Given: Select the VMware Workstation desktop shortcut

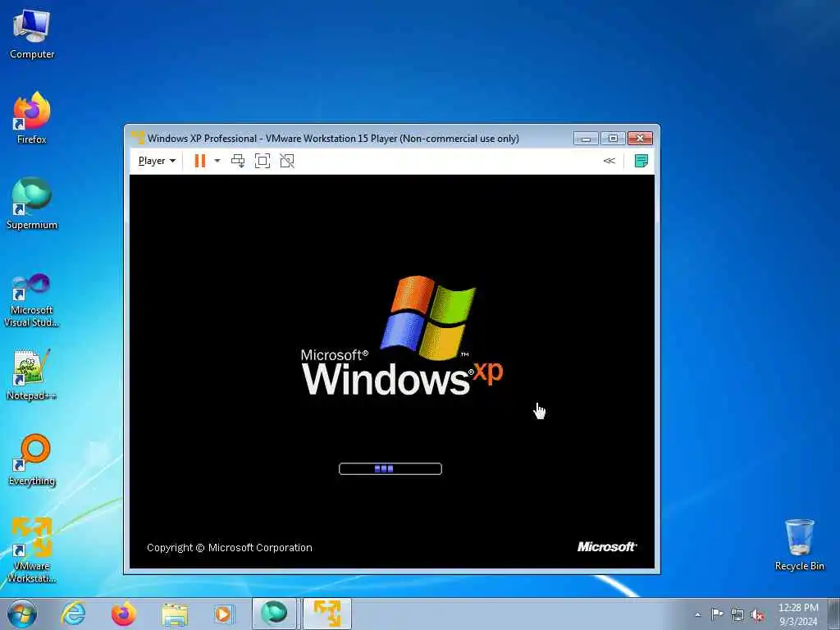Looking at the screenshot, I should tap(32, 550).
